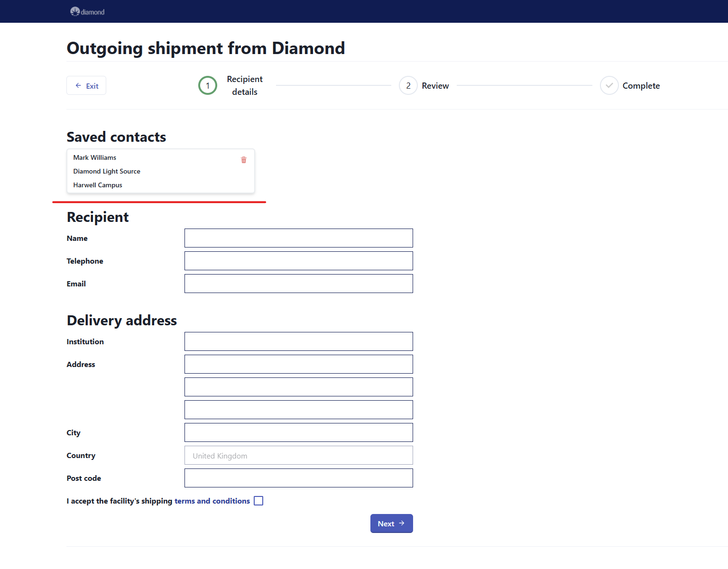Image resolution: width=728 pixels, height=569 pixels.
Task: Open the terms and conditions link
Action: pos(212,501)
